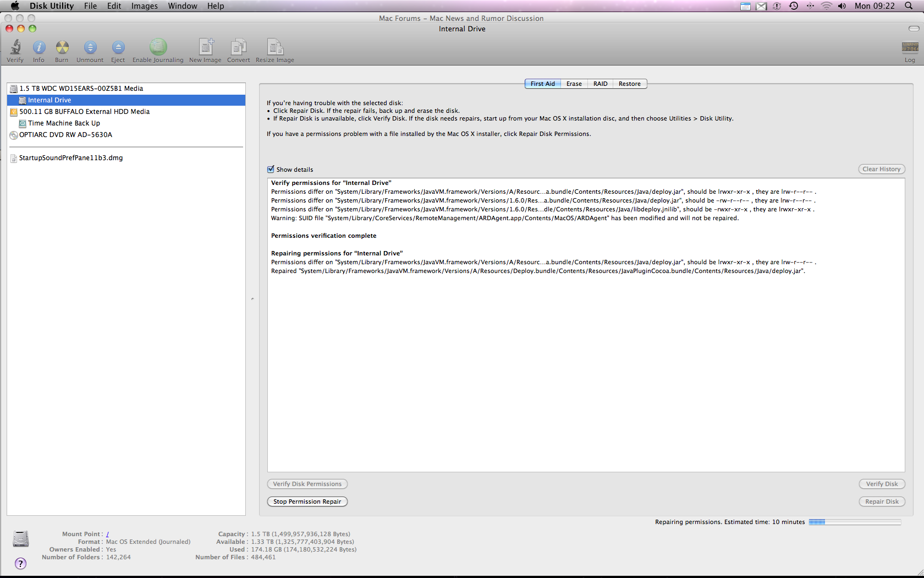Open the Apple menu

[15, 6]
